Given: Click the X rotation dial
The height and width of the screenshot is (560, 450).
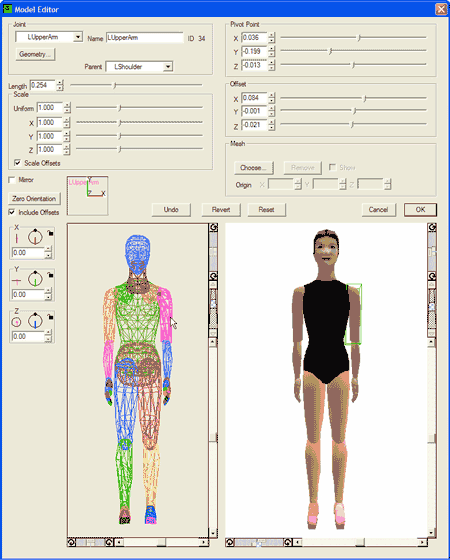Looking at the screenshot, I should 35,237.
